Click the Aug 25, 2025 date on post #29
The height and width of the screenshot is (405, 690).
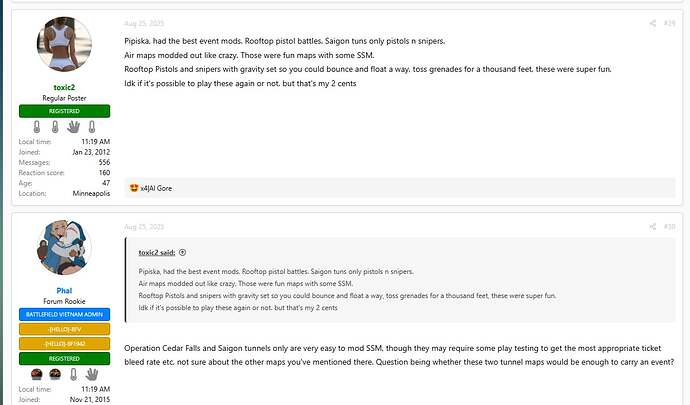143,22
